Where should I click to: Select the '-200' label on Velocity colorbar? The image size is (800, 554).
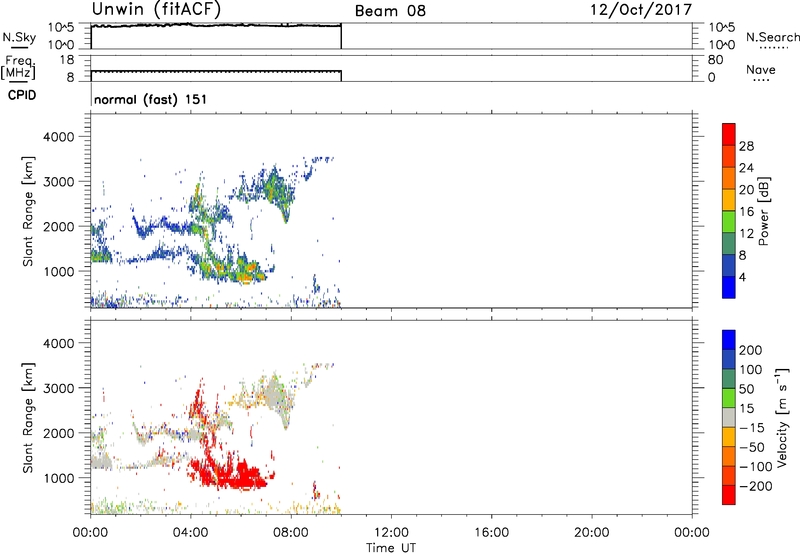pos(755,486)
